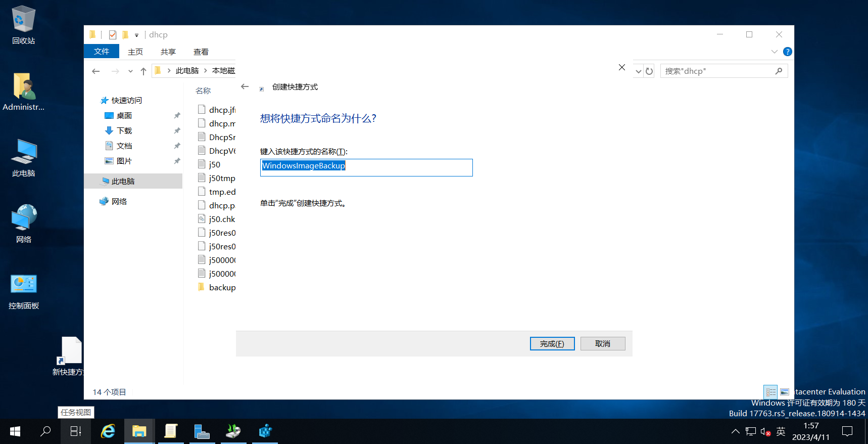Switch to large icons view mode
The height and width of the screenshot is (444, 868).
[785, 392]
